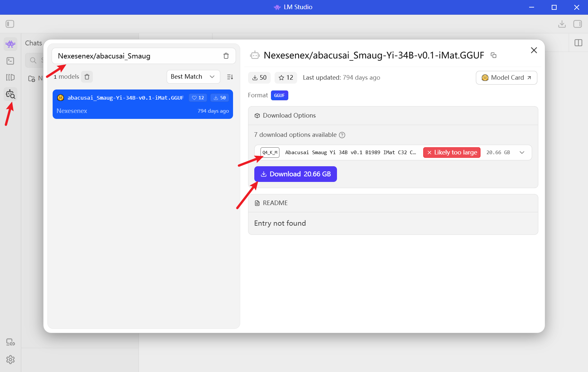Click the new folder icon in Chats panel
Screen dimensions: 588x372
pyautogui.click(x=32, y=78)
